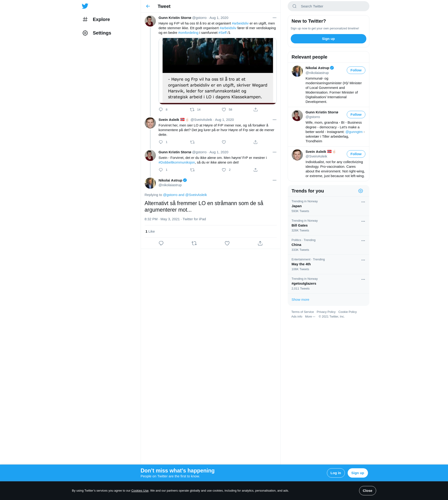Like Svein Asleik's tweet

pyautogui.click(x=224, y=142)
